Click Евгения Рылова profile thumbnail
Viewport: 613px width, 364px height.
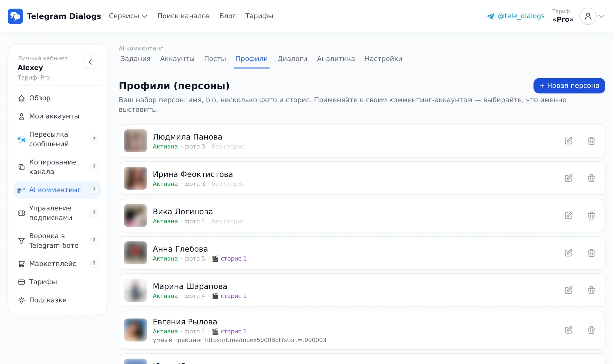[135, 330]
